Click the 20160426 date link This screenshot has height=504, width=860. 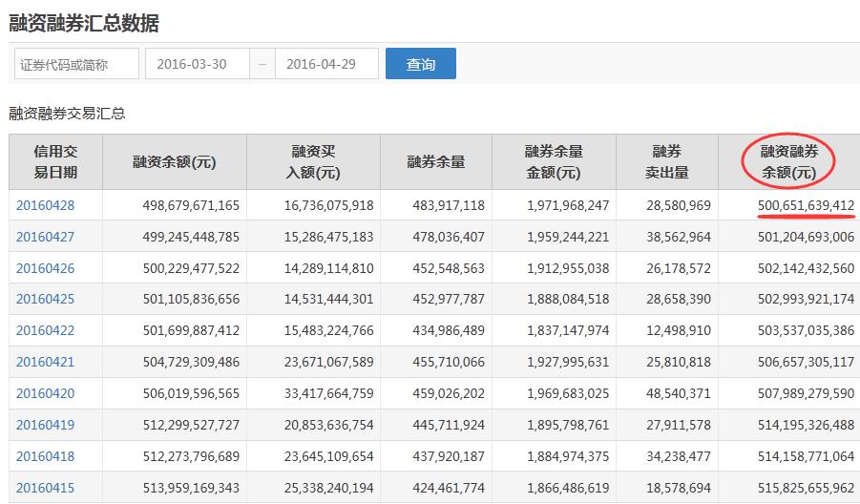(45, 268)
